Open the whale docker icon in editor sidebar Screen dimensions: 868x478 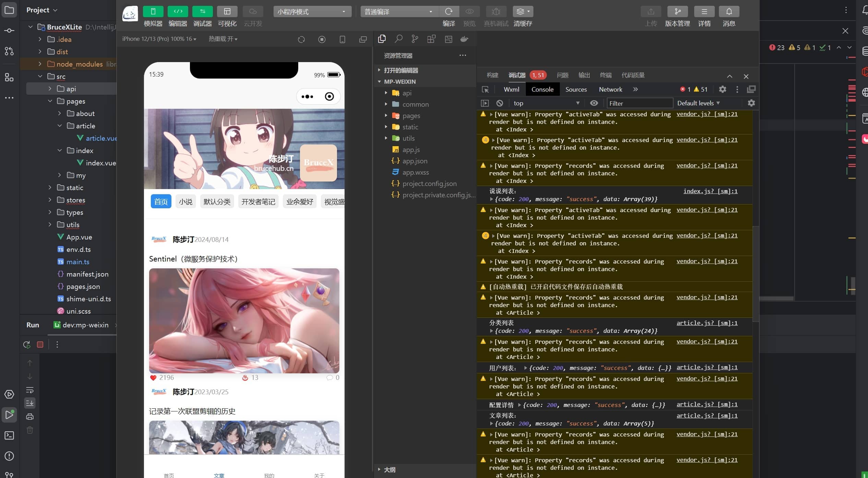pos(464,39)
